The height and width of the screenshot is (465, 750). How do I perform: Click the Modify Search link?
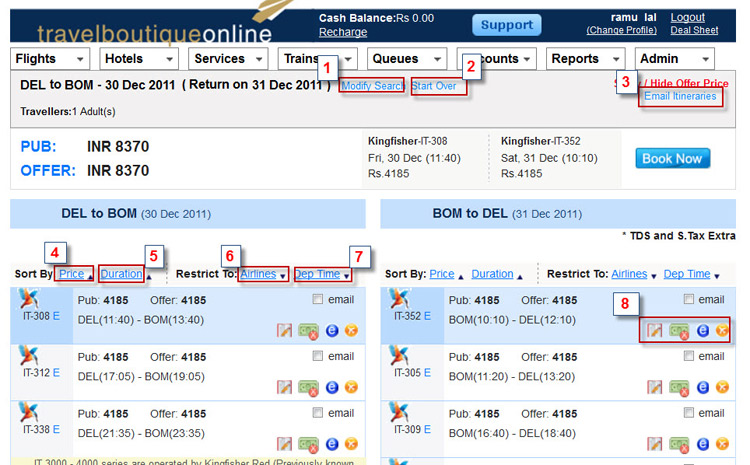(372, 86)
